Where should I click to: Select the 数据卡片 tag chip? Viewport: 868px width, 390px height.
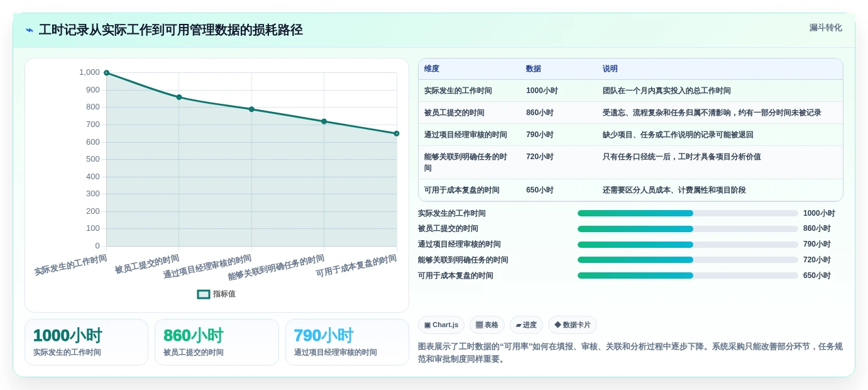click(572, 325)
